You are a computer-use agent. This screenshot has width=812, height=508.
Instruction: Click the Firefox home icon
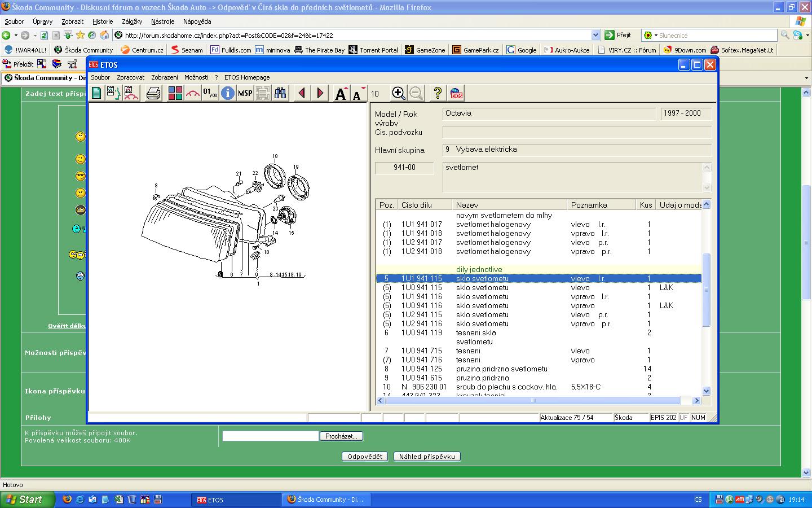pyautogui.click(x=104, y=35)
